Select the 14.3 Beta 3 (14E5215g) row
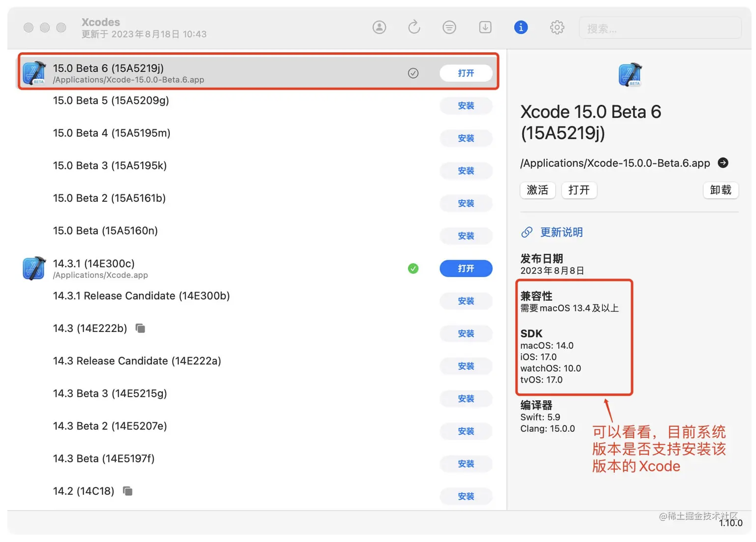The width and height of the screenshot is (756, 542). click(258, 398)
